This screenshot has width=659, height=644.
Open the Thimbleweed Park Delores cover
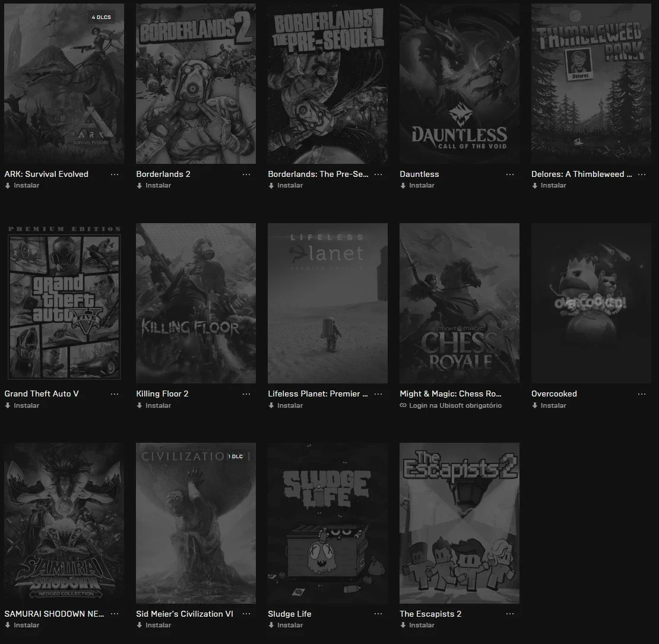[591, 84]
